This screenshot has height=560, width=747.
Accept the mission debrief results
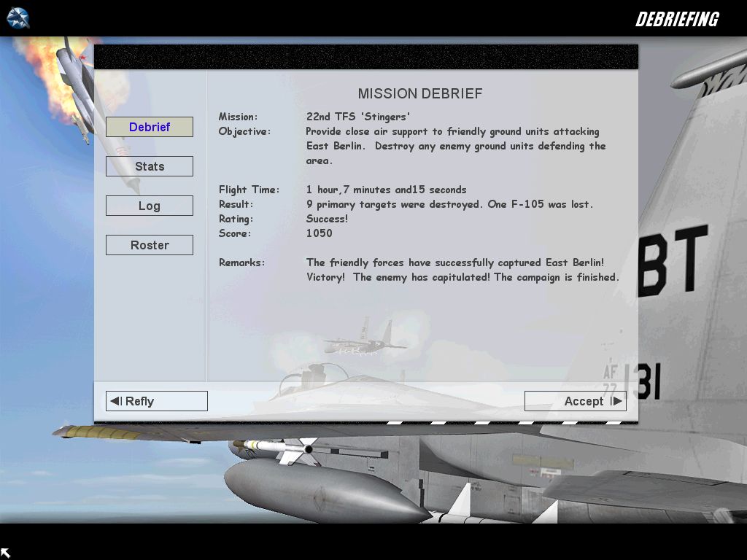tap(575, 401)
